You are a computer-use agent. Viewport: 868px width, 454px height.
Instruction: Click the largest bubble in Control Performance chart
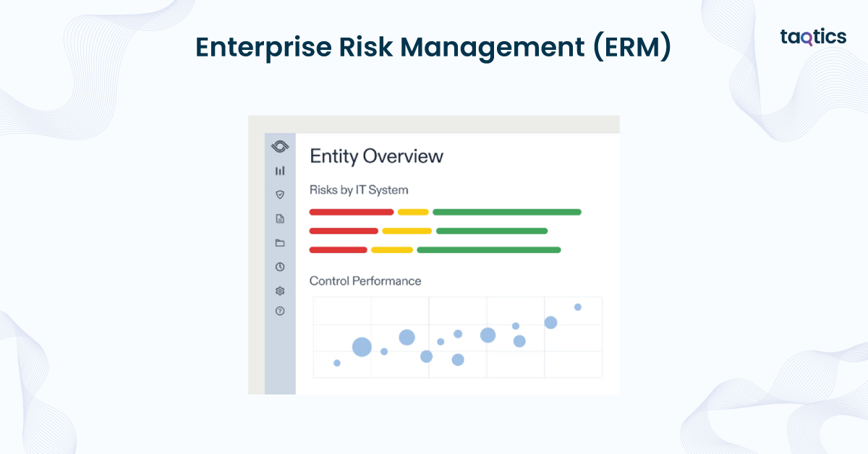pos(362,347)
